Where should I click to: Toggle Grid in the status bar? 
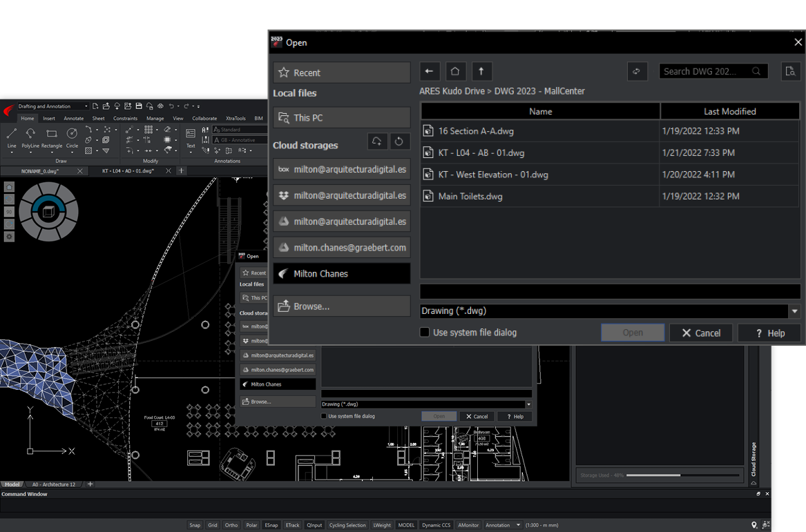tap(213, 525)
